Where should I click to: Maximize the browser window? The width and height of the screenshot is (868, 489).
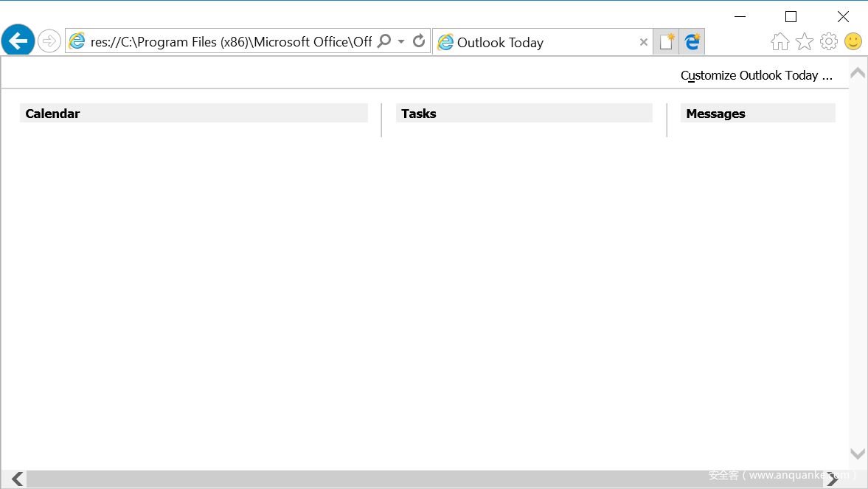pyautogui.click(x=791, y=17)
